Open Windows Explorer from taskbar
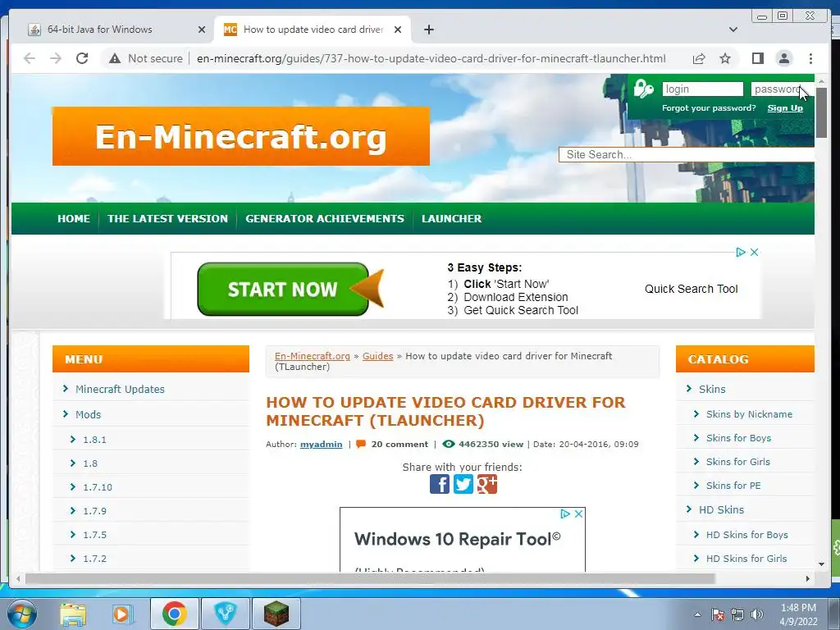Image resolution: width=840 pixels, height=630 pixels. [x=73, y=614]
